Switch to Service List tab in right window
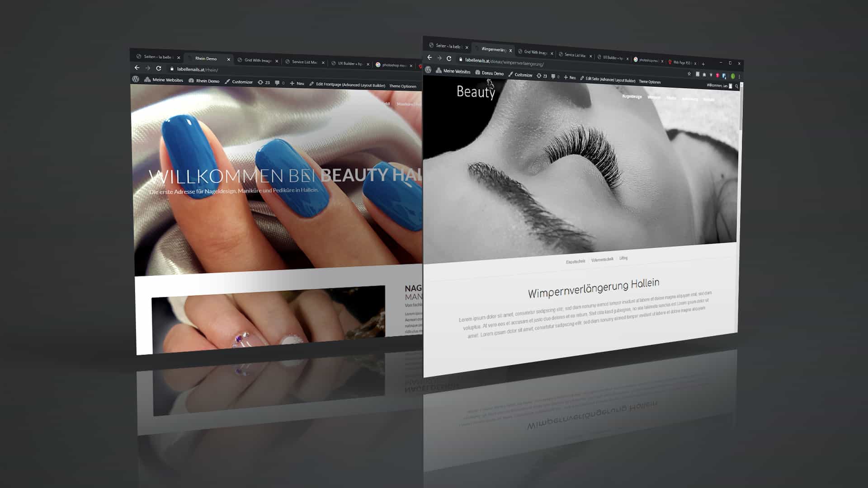The height and width of the screenshot is (488, 868). coord(575,55)
